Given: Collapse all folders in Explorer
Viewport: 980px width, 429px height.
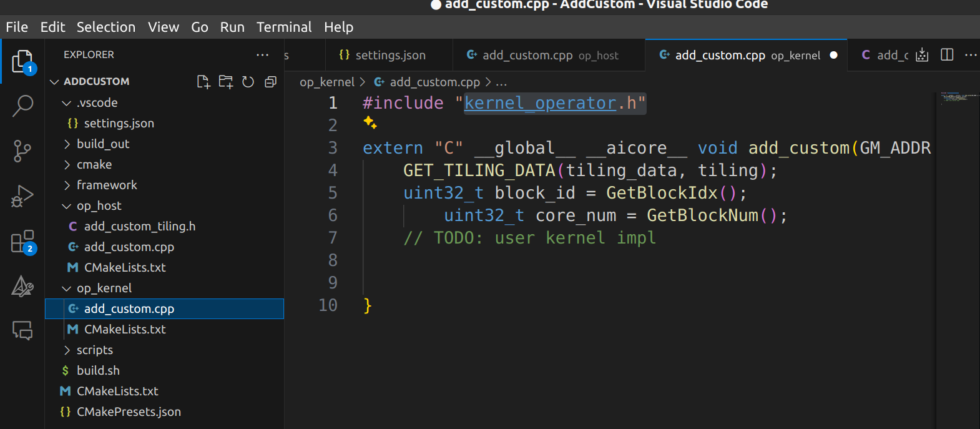Looking at the screenshot, I should 270,82.
